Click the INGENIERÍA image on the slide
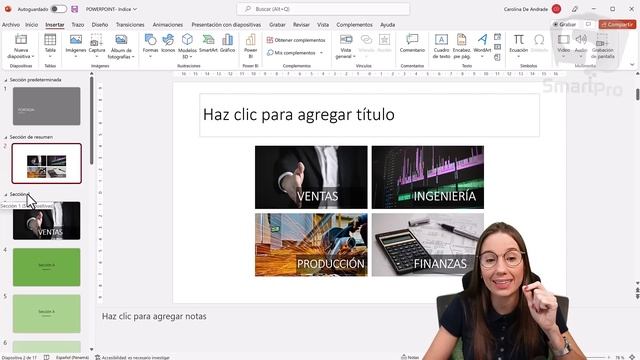Image resolution: width=640 pixels, height=360 pixels. point(428,177)
